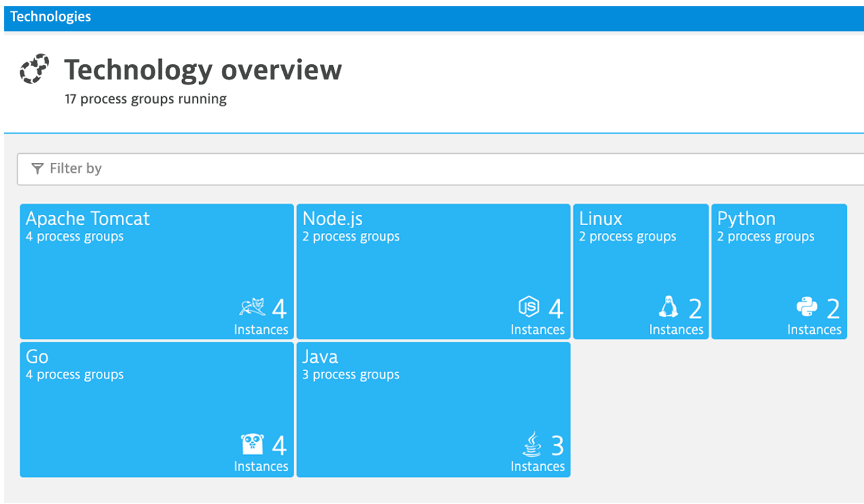Click the Node.js hexagon icon
Screen dimensions: 864x504
coord(529,306)
